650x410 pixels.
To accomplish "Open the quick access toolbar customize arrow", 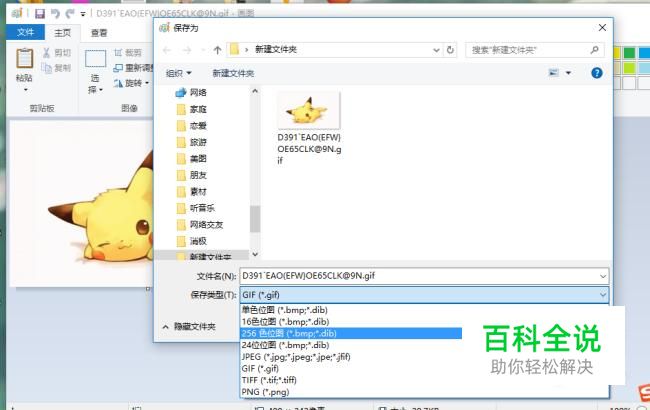I will coord(83,14).
